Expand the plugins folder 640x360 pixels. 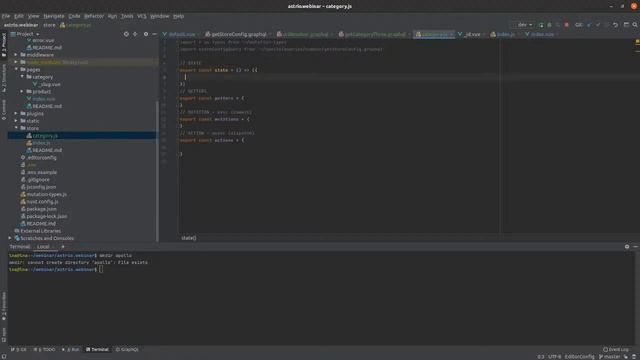point(16,113)
